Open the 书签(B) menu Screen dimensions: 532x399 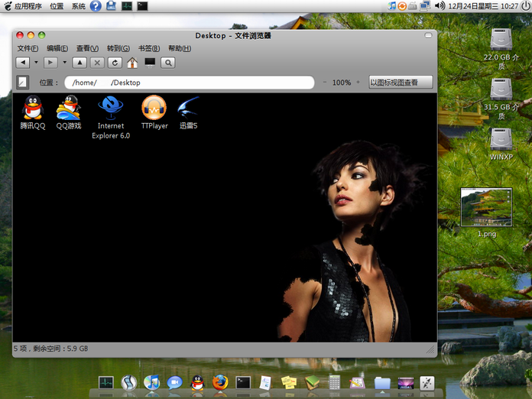[149, 48]
